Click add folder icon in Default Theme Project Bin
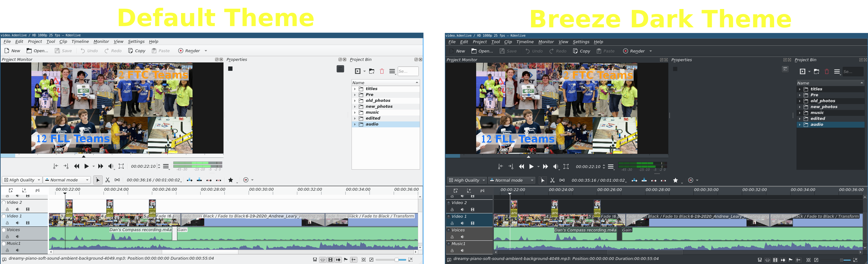 [372, 71]
